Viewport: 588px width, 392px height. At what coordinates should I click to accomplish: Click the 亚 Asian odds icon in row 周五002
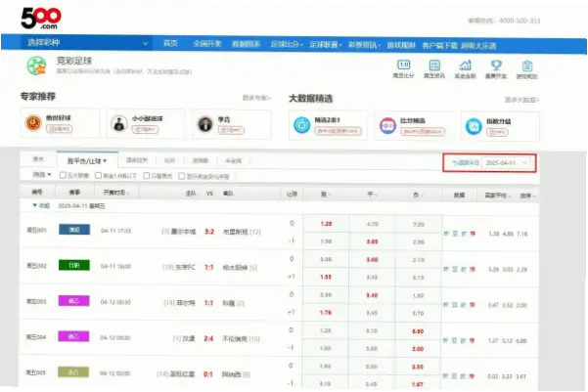455,269
